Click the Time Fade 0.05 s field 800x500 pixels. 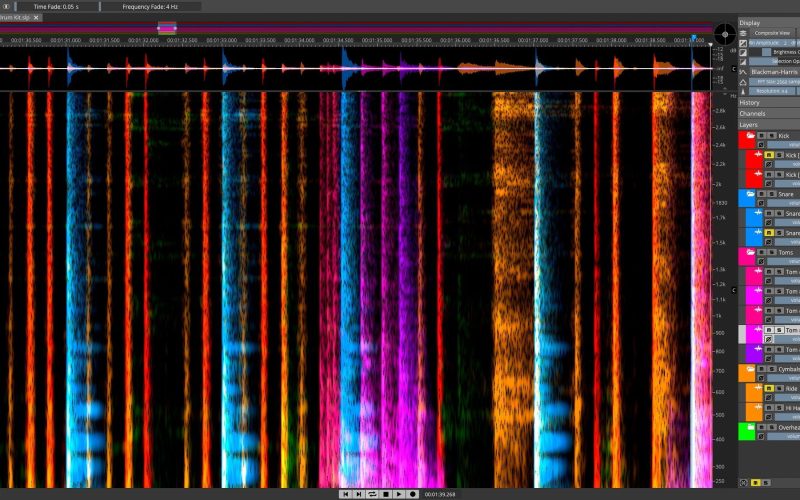(57, 7)
